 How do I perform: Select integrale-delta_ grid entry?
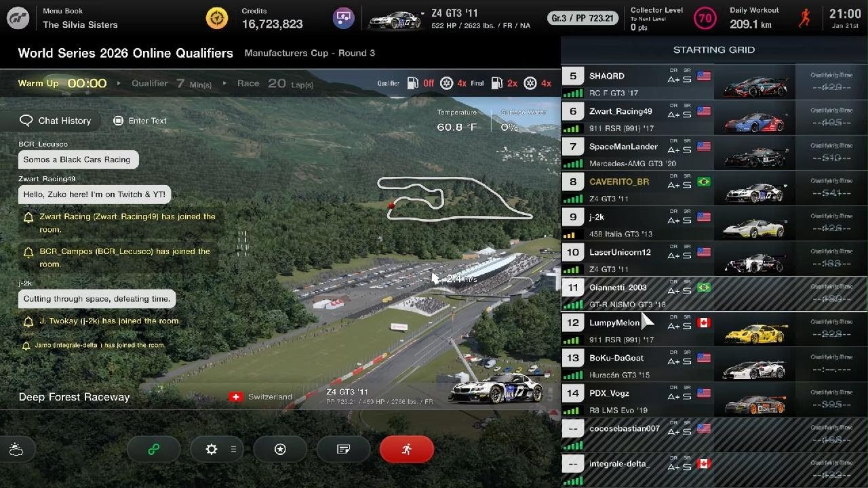(715, 470)
